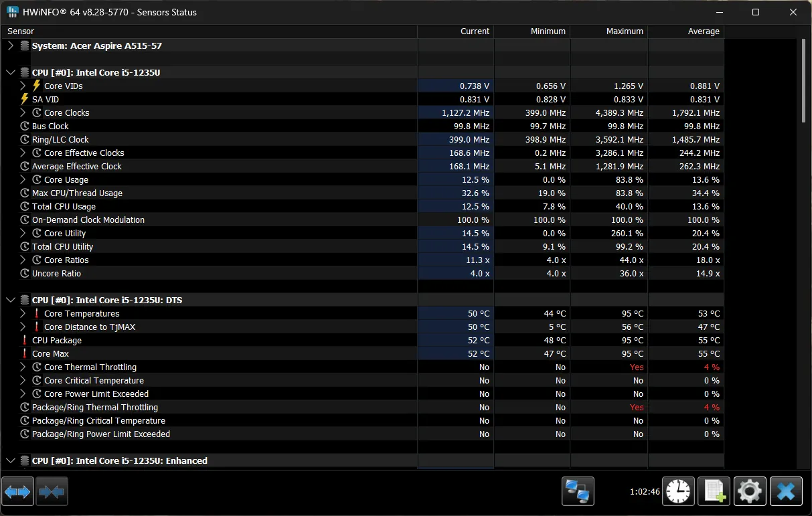The height and width of the screenshot is (516, 812).
Task: Click the clock icon beside Average Effective Clock
Action: 25,166
